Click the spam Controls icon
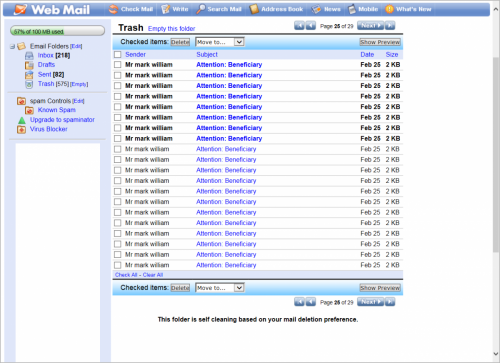 pyautogui.click(x=21, y=101)
